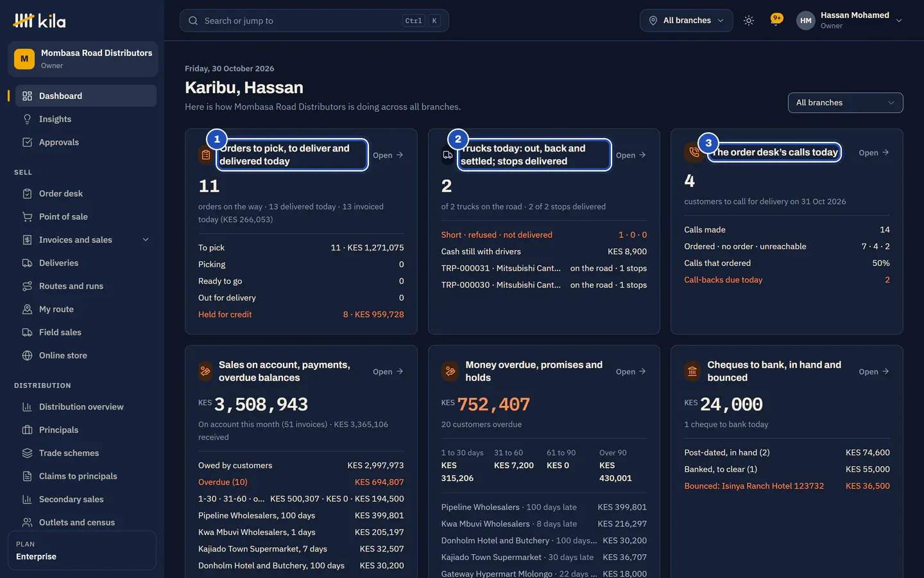Viewport: 924px width, 578px height.
Task: Expand the Hassan Mohamed user menu
Action: [x=850, y=21]
